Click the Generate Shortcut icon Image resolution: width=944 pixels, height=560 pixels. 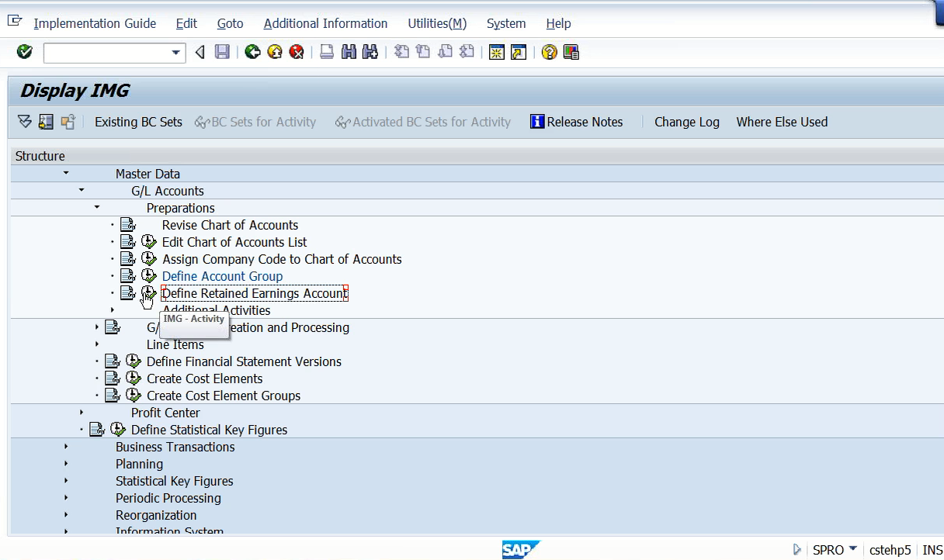(x=519, y=52)
